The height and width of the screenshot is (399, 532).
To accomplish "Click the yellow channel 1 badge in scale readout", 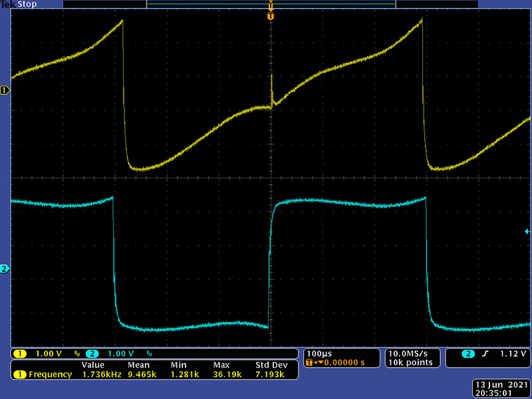I will tap(20, 353).
